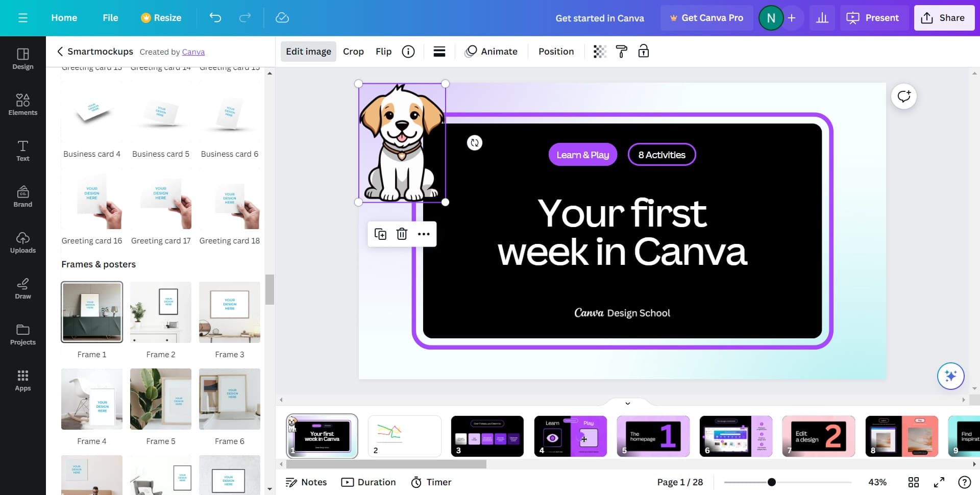Viewport: 980px width, 495px height.
Task: Open the image info icon
Action: click(x=408, y=52)
